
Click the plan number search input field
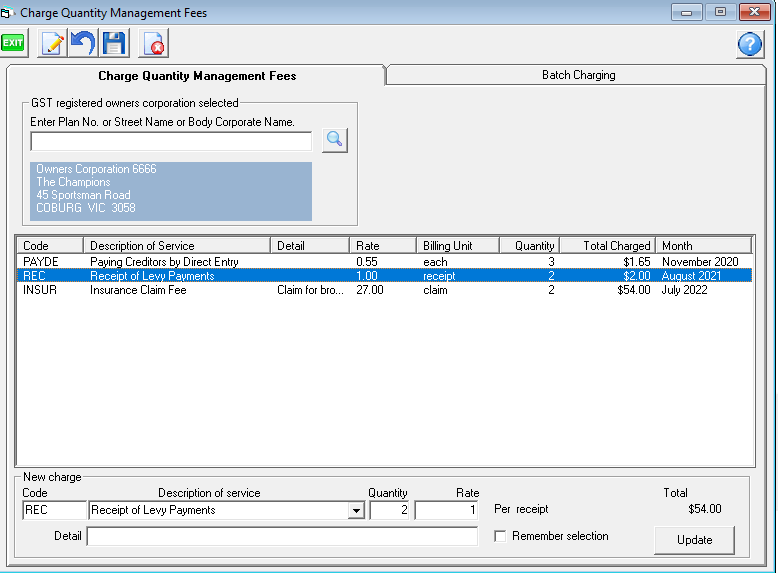[x=171, y=141]
